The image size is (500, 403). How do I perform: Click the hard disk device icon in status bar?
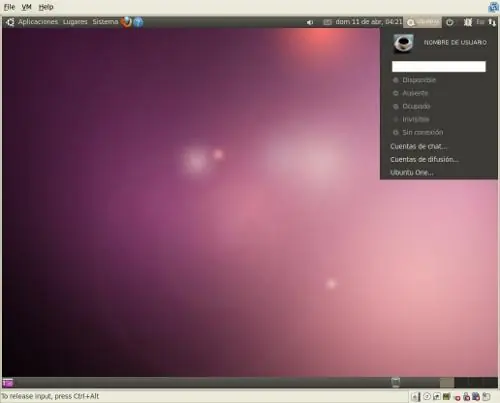pos(416,397)
